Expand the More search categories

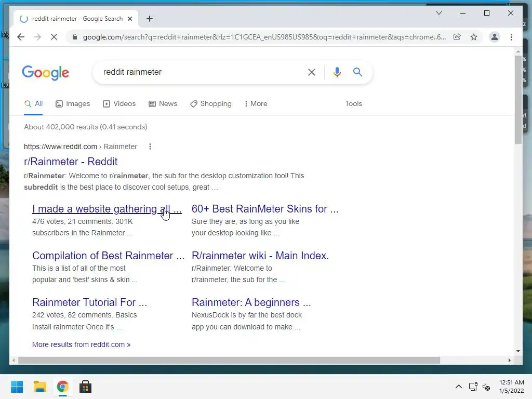point(256,104)
